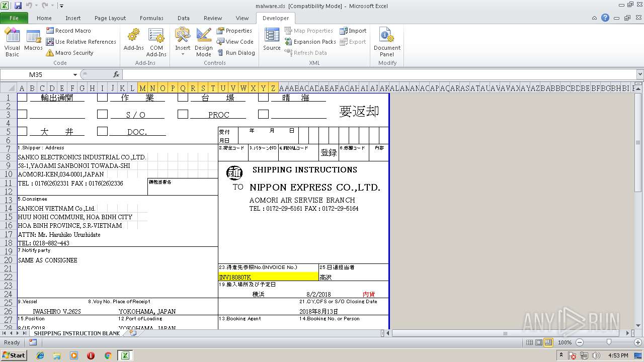Minimize the ribbon with the caret
Viewport: 644px width, 362px height.
(x=595, y=18)
